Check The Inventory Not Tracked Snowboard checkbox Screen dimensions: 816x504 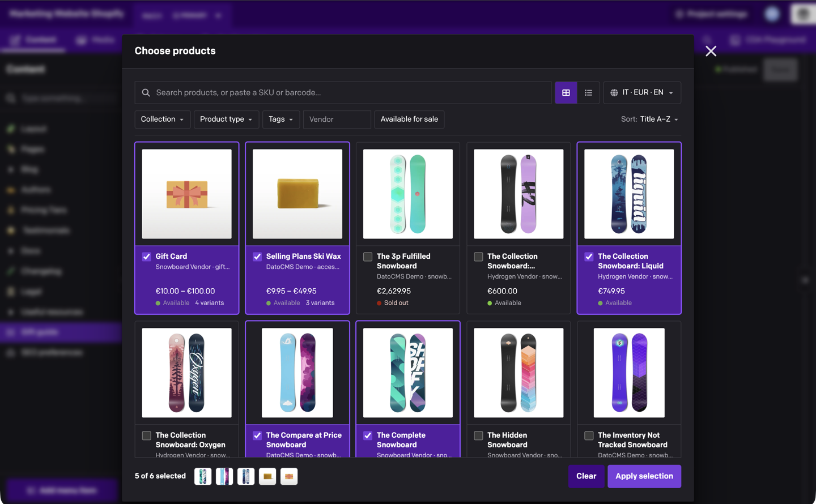click(589, 435)
